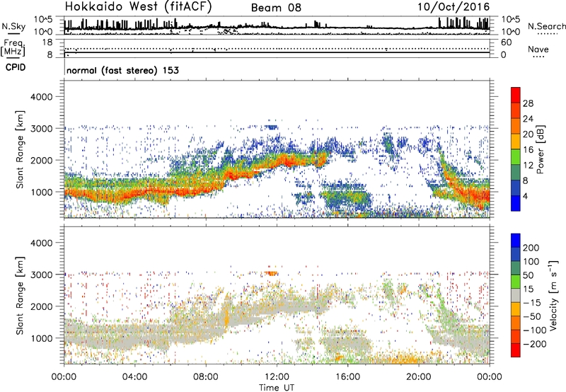This screenshot has width=566, height=392.
Task: Click the '1000' tick of velocity panel
Action: click(41, 338)
